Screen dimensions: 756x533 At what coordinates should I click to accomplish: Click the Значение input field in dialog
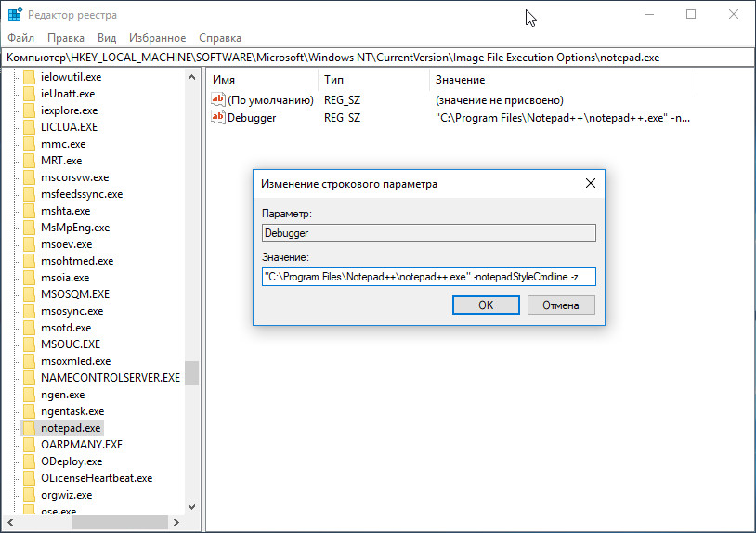click(x=427, y=277)
